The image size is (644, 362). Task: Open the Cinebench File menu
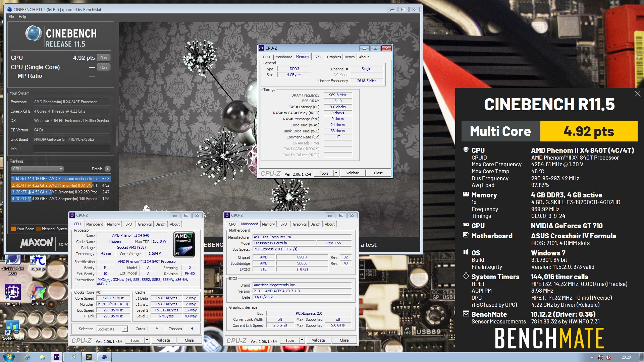[x=11, y=17]
